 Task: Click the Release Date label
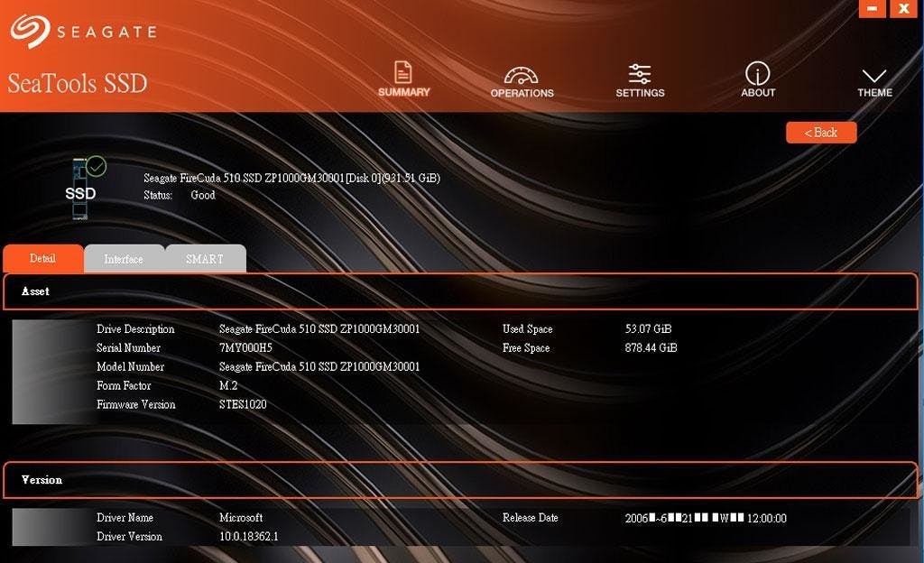click(531, 518)
